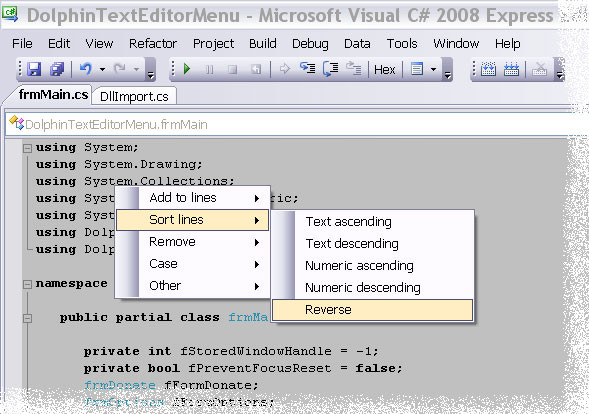Choose Numeric ascending sort

[373, 266]
